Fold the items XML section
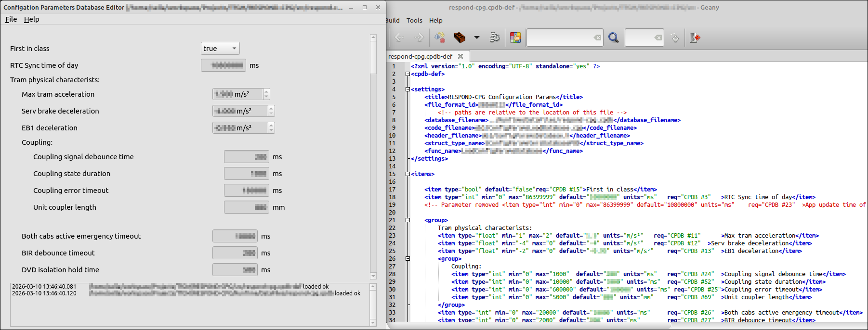Image resolution: width=868 pixels, height=330 pixels. (x=408, y=174)
